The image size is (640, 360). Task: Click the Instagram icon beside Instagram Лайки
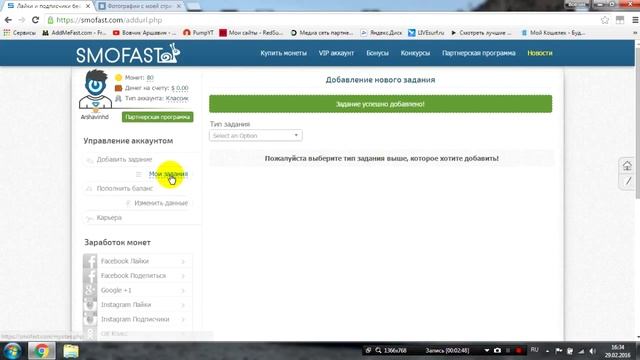pyautogui.click(x=90, y=305)
